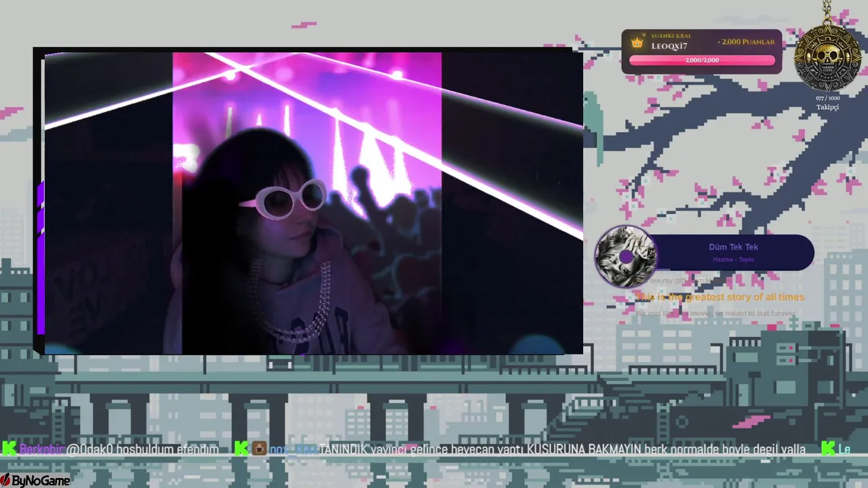Click the Kick logo before the 'Le' message
The width and height of the screenshot is (868, 488).
click(x=828, y=449)
